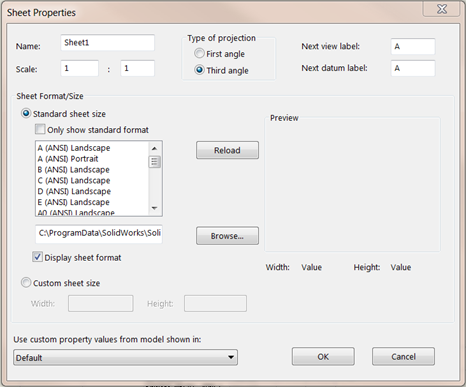The width and height of the screenshot is (466, 387).
Task: Click the sheet size list scroll down arrow
Action: click(x=154, y=208)
